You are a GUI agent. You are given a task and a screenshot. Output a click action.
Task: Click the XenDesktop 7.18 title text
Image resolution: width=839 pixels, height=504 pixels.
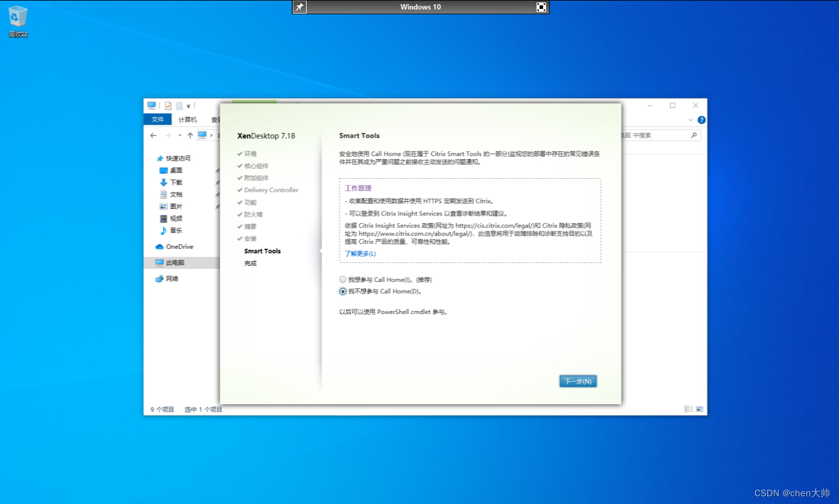[x=266, y=136]
